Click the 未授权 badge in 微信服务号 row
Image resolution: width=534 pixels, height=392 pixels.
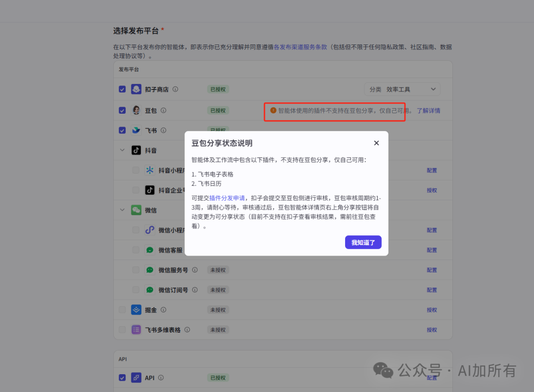(x=218, y=270)
